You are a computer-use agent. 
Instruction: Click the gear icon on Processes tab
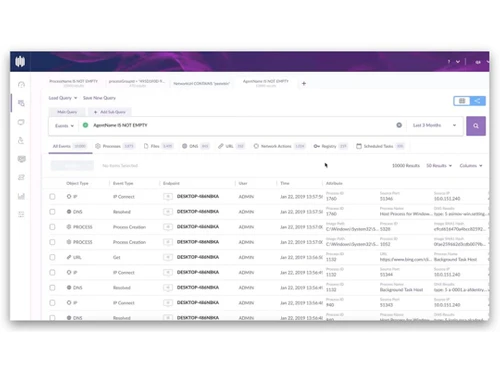tap(98, 146)
